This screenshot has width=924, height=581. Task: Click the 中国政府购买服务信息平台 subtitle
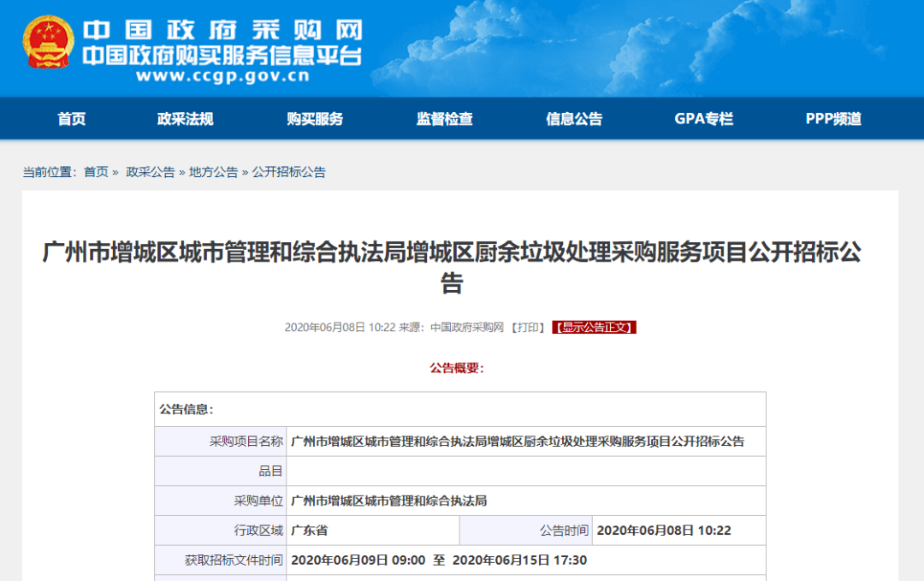(x=222, y=56)
